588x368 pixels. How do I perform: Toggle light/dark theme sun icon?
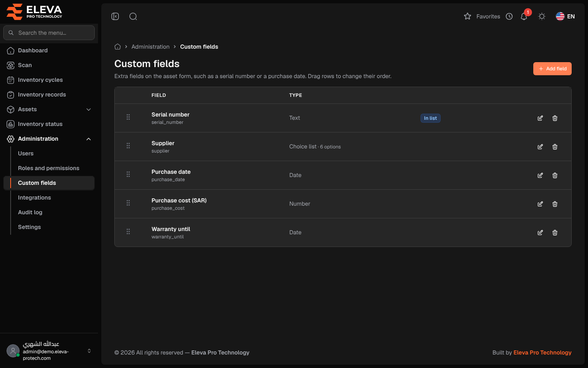click(542, 16)
